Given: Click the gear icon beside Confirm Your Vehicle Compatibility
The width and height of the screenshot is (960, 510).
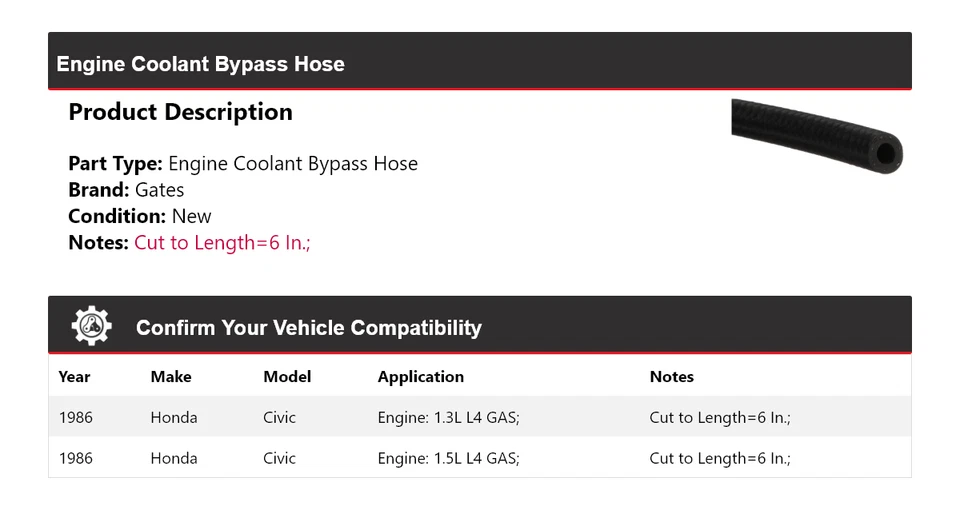Looking at the screenshot, I should tap(91, 327).
